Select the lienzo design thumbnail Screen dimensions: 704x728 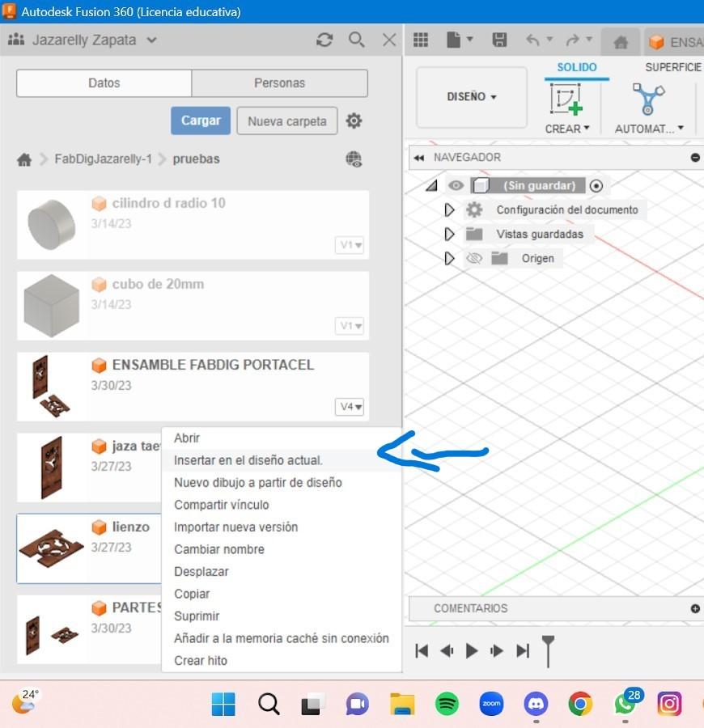pyautogui.click(x=51, y=548)
